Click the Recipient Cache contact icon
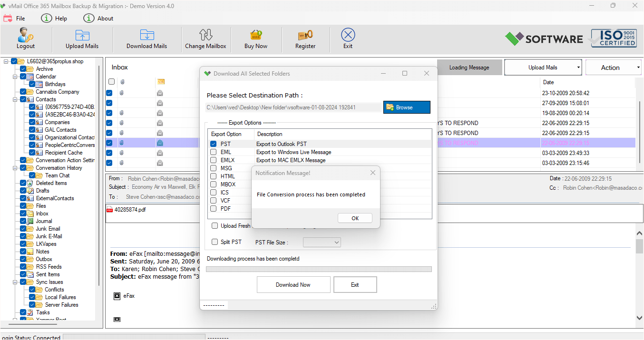This screenshot has width=644, height=340. click(39, 153)
